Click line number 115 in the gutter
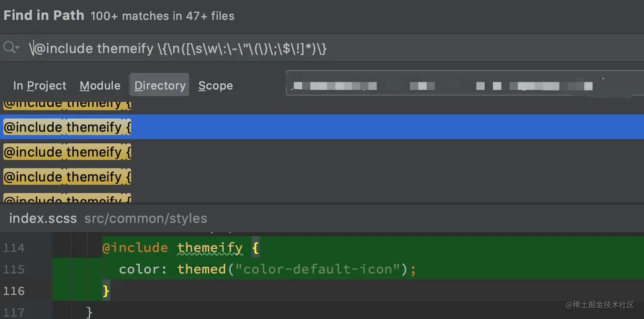Image resolution: width=644 pixels, height=319 pixels. click(x=14, y=270)
